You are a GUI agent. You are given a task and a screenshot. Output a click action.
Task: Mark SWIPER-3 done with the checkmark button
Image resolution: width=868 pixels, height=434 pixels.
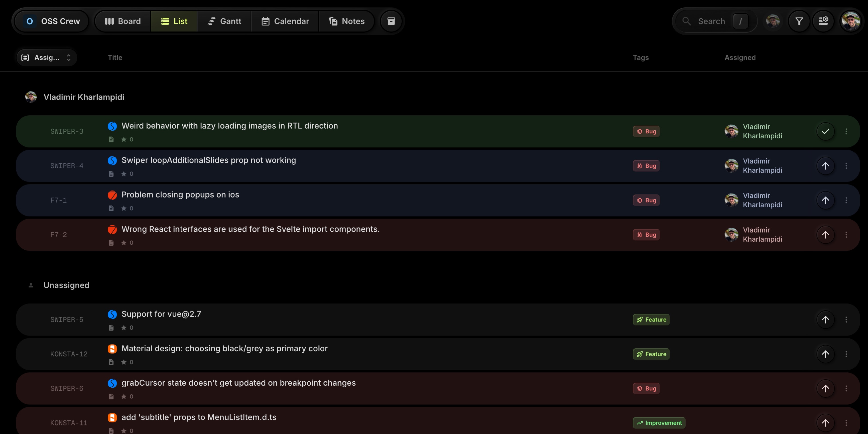[825, 131]
